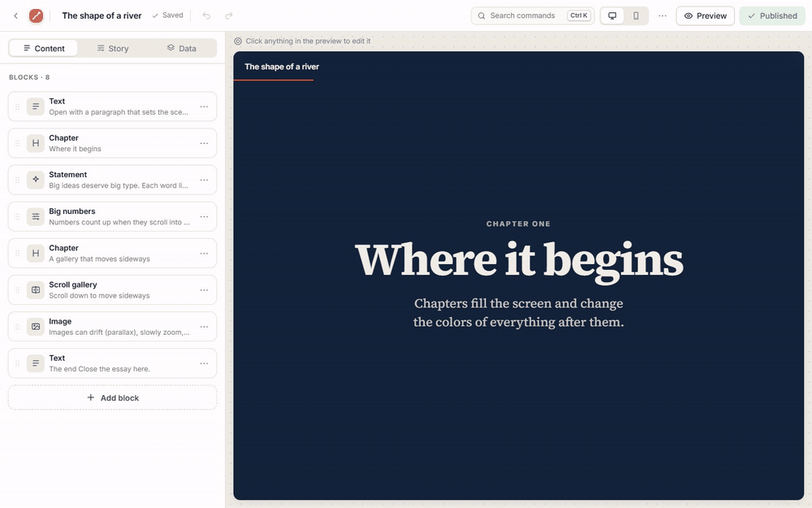Select the Scroll gallery block title

(x=73, y=284)
